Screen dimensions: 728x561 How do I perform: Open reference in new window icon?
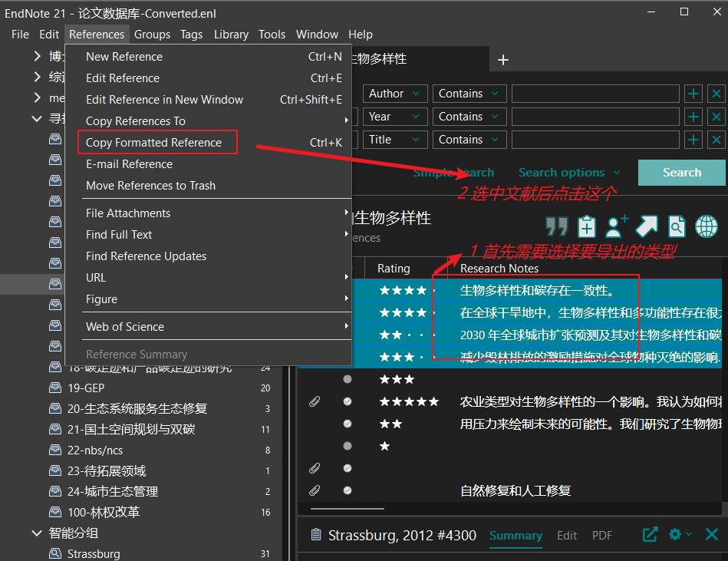[650, 535]
